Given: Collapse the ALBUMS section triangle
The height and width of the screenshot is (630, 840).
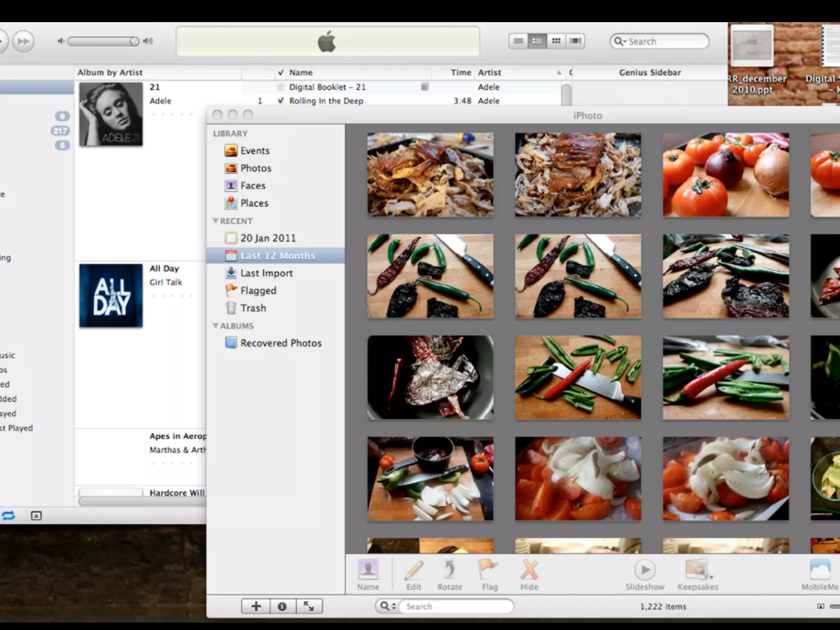Looking at the screenshot, I should coord(215,326).
